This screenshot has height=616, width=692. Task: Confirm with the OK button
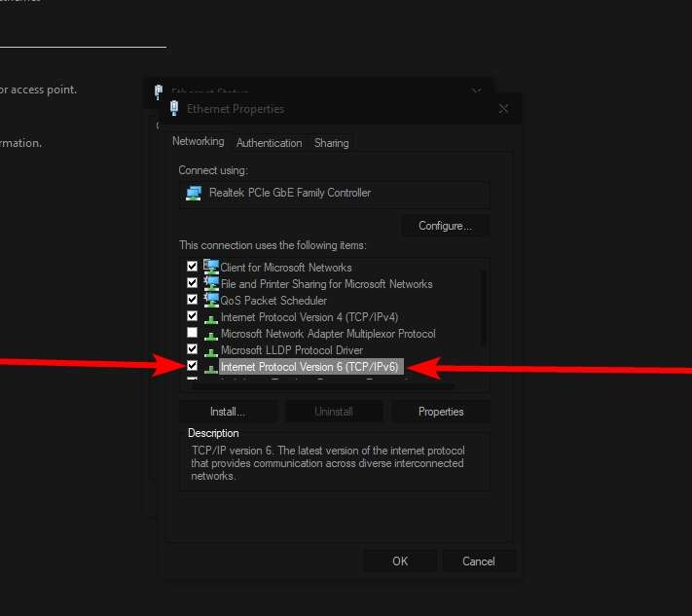click(x=400, y=562)
